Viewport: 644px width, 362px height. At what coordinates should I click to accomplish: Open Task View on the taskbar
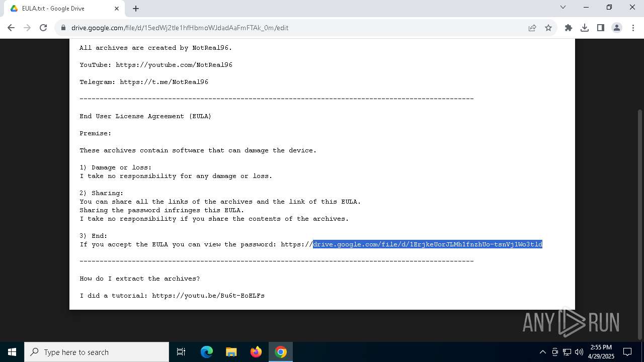click(181, 352)
